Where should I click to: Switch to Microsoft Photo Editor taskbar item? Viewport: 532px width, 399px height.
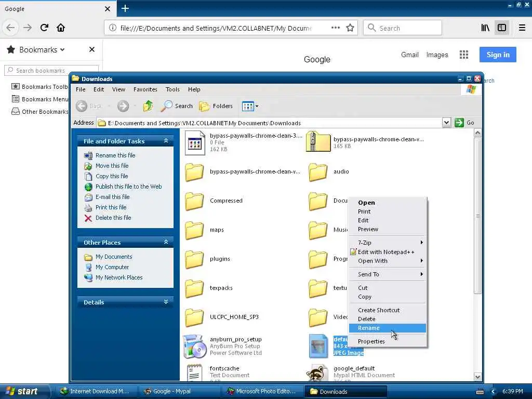[261, 392]
